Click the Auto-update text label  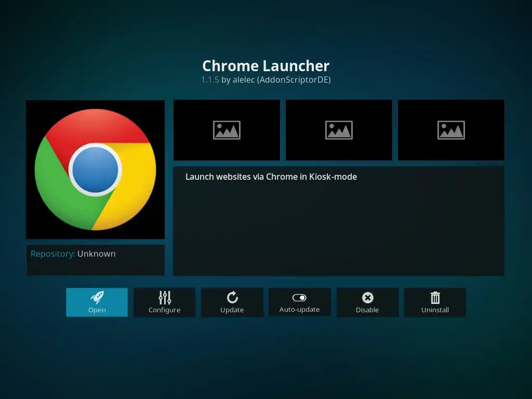[x=299, y=310]
